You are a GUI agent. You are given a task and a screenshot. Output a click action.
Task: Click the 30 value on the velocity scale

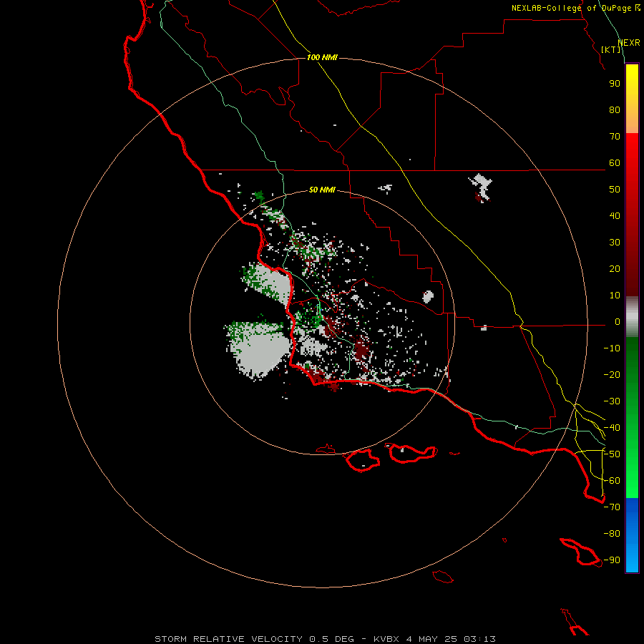tap(615, 243)
